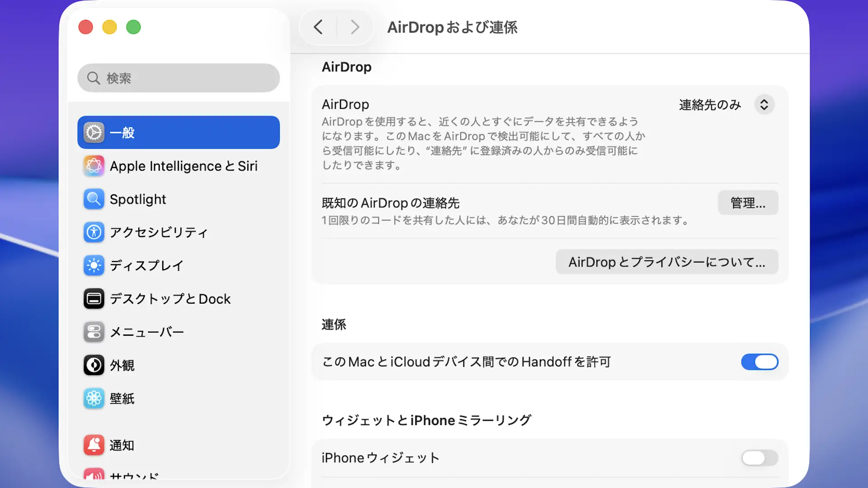Click the Wallpaper (壁紙) flower icon

point(94,399)
